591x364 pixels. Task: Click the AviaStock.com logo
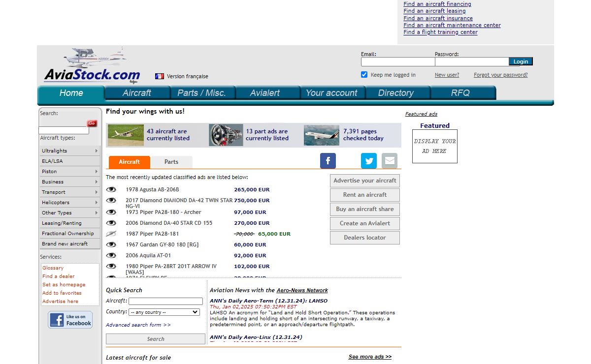click(92, 65)
